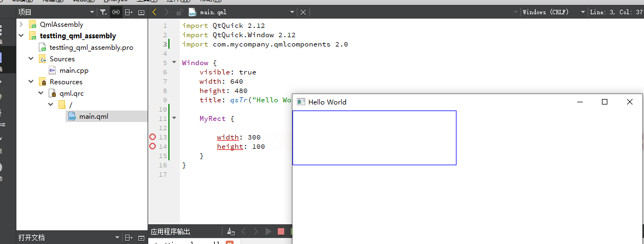Image resolution: width=644 pixels, height=244 pixels.
Task: Switch to previous application output tab
Action: tap(243, 231)
